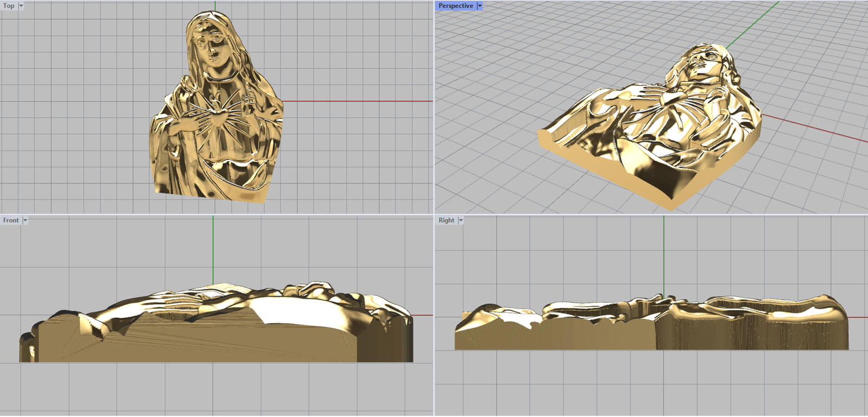Open the Top viewport dropdown arrow
The width and height of the screenshot is (868, 417).
(21, 6)
